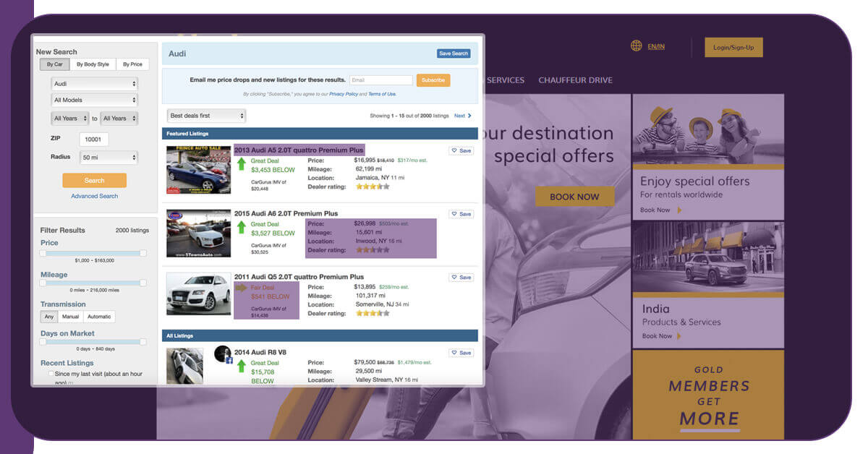Viewport: 868px width, 454px height.
Task: Click the Email input field
Action: [380, 80]
